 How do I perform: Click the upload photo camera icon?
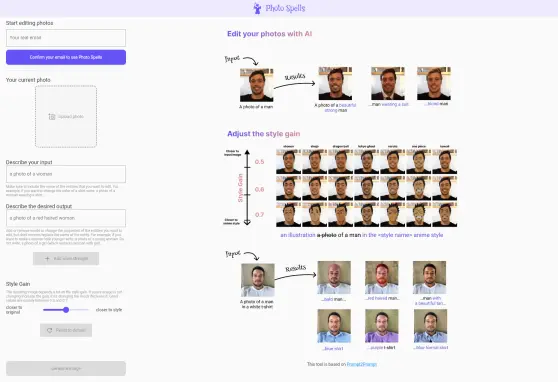pos(52,117)
